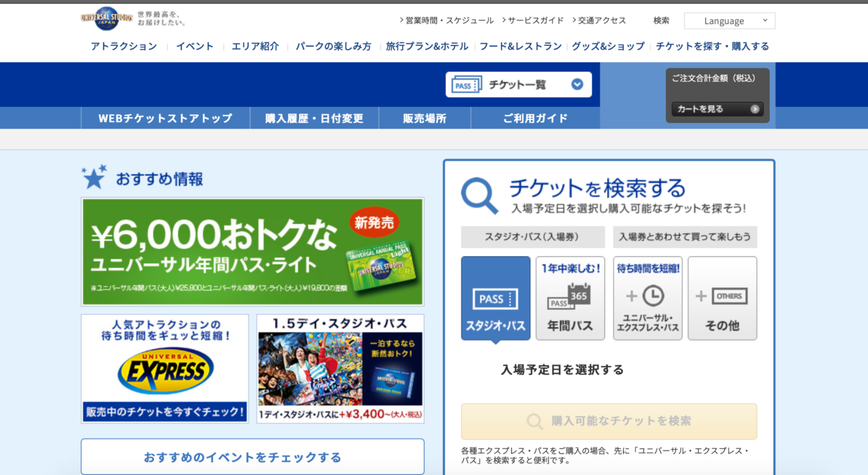Open 旅行プラン&ホテル menu
Image resolution: width=868 pixels, height=475 pixels.
(427, 46)
